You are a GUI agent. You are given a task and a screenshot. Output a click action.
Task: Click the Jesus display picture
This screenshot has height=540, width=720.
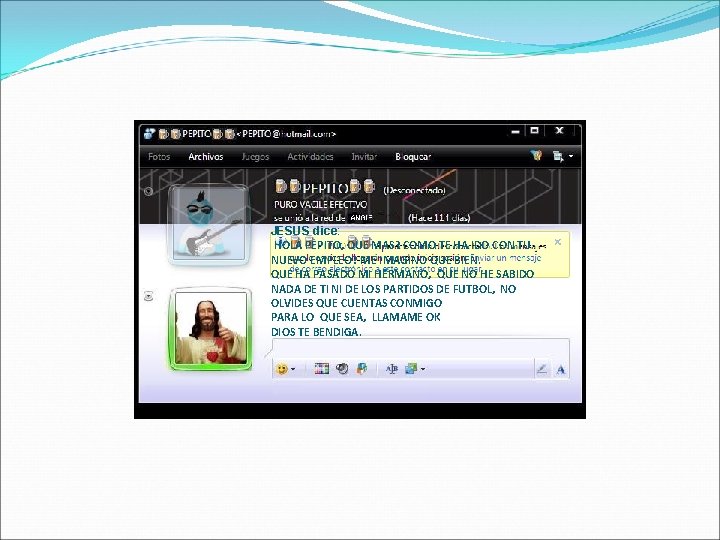click(x=211, y=328)
